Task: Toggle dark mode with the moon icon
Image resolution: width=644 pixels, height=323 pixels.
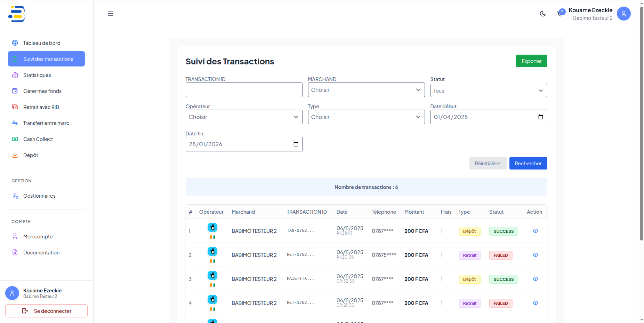Action: point(542,14)
